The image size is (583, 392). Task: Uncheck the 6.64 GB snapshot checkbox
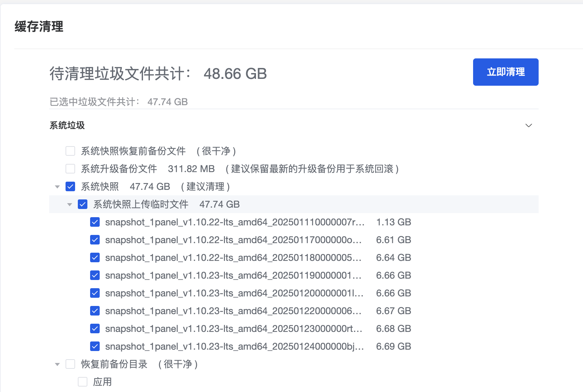pos(95,257)
